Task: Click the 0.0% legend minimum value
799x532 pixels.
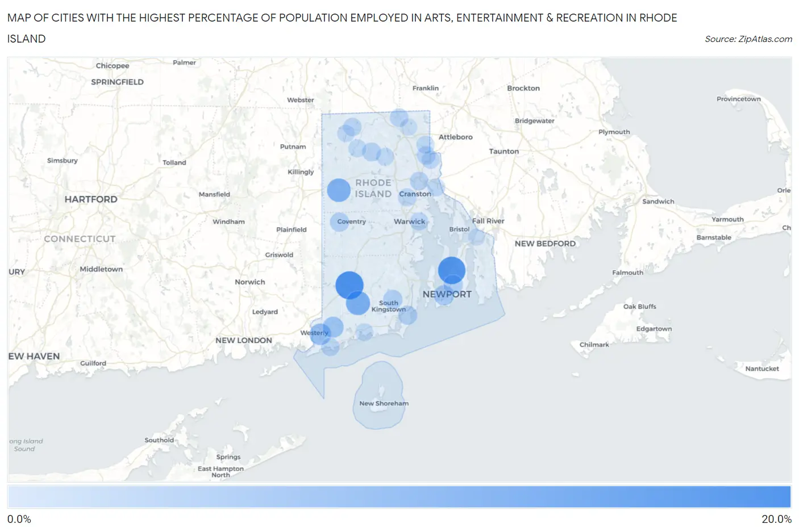Action: [19, 519]
